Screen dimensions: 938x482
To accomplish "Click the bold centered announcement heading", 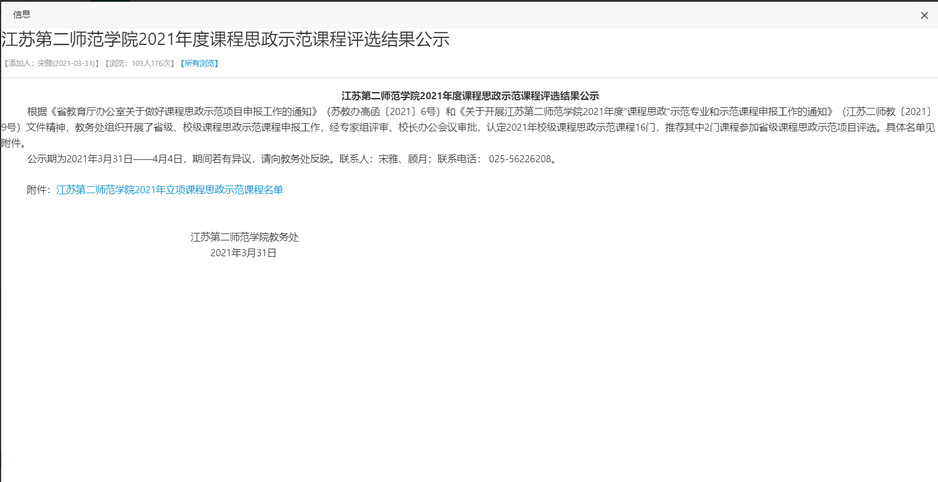I will click(470, 96).
